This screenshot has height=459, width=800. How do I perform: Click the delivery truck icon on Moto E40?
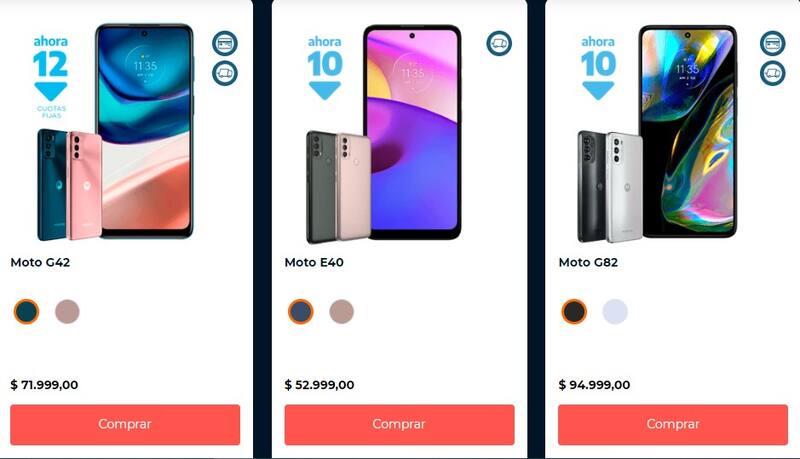coord(499,43)
